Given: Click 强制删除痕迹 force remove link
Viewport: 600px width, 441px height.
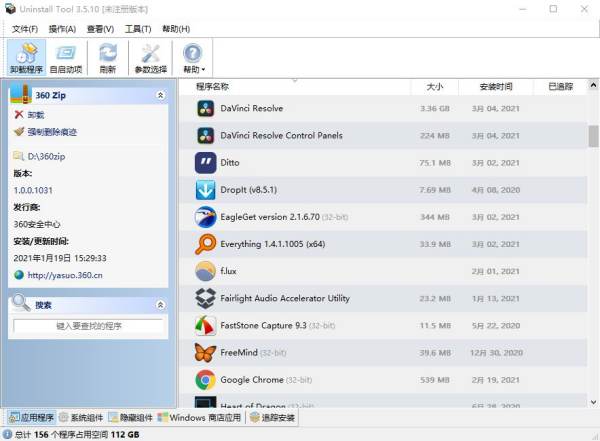Looking at the screenshot, I should (52, 132).
